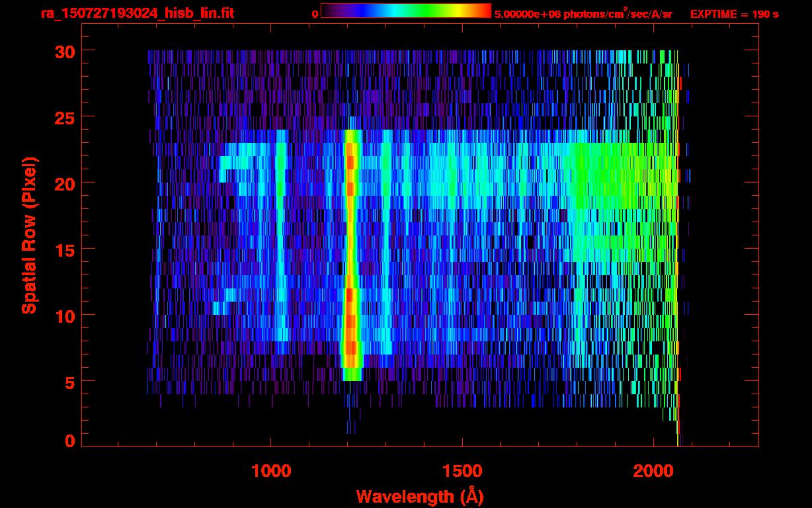Click y-axis tick label 0

(x=71, y=441)
